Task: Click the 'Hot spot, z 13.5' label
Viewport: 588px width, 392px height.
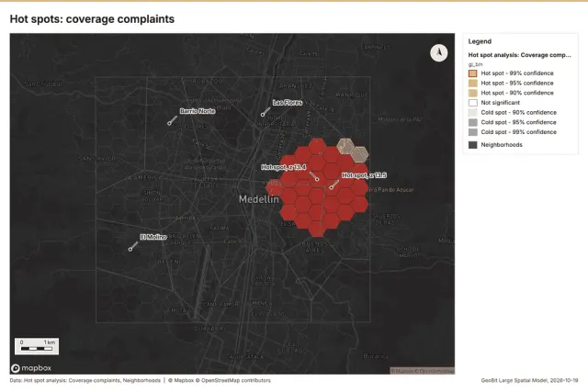Action: [x=364, y=175]
